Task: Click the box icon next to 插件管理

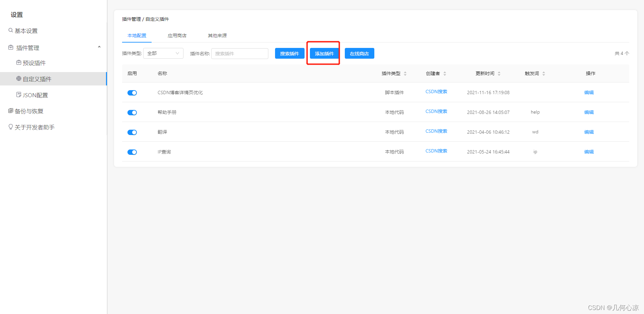Action: (x=11, y=47)
